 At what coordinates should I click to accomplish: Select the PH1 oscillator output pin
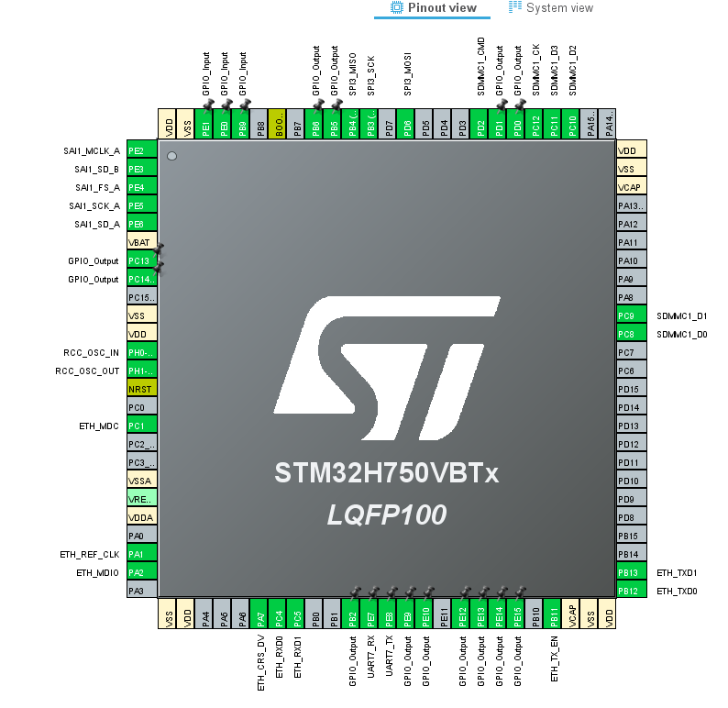(142, 371)
